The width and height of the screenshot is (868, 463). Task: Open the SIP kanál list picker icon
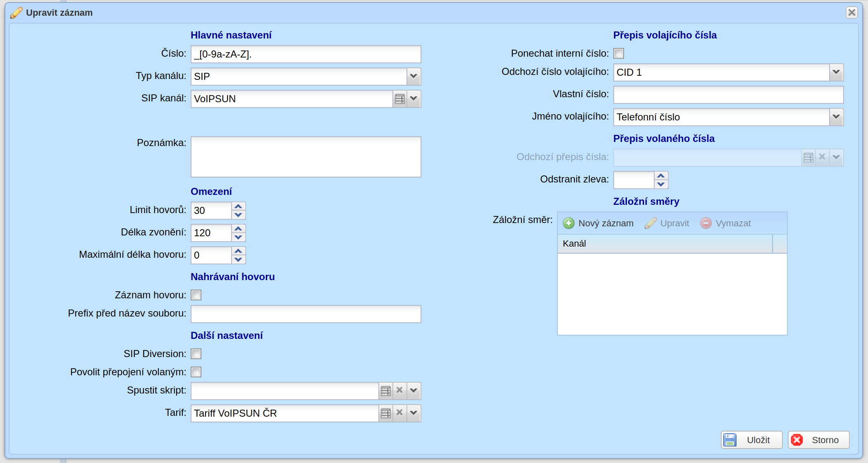(x=399, y=99)
